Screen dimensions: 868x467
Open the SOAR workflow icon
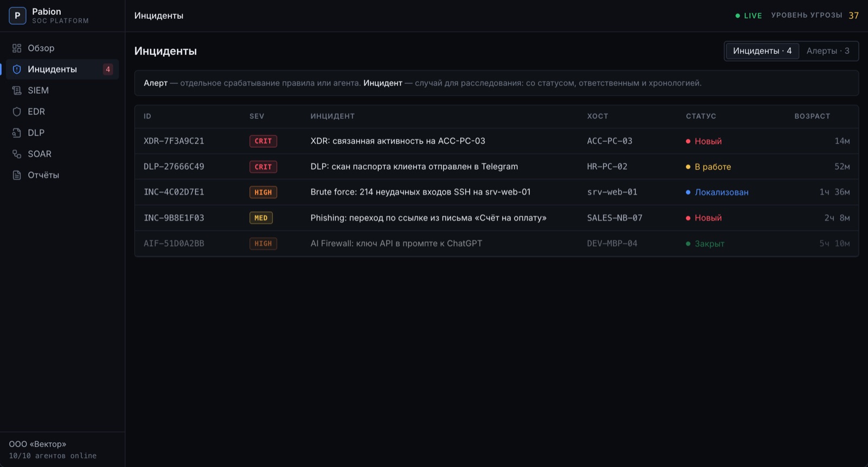pos(17,154)
